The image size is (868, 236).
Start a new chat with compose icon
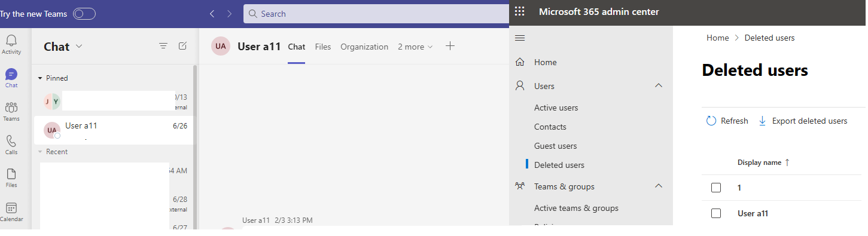click(x=183, y=46)
